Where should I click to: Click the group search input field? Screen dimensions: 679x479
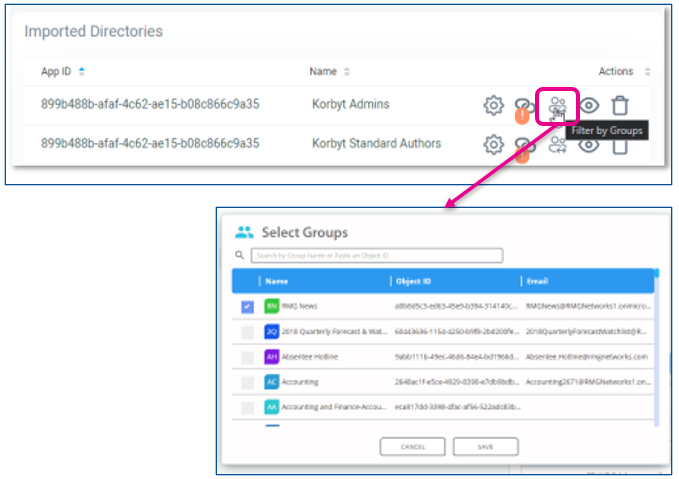coord(376,256)
